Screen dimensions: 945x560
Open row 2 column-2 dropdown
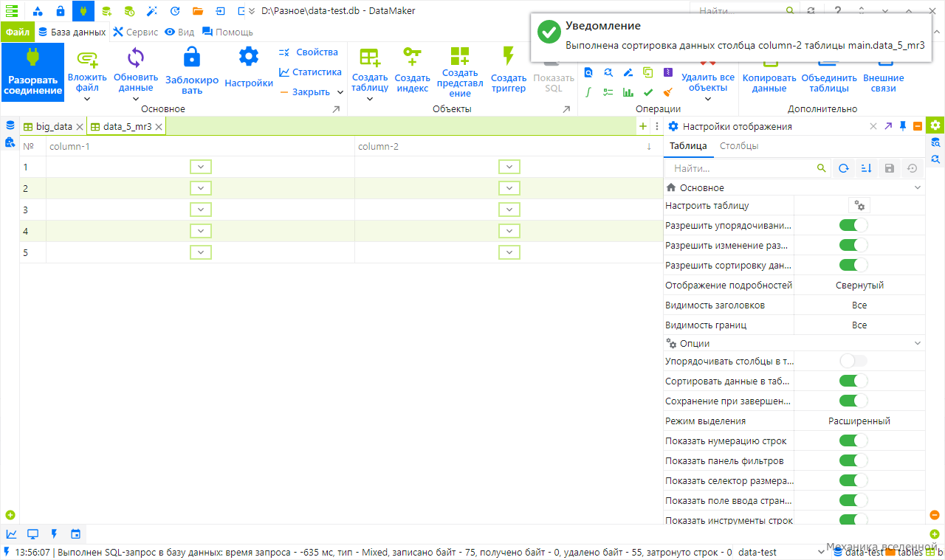509,188
